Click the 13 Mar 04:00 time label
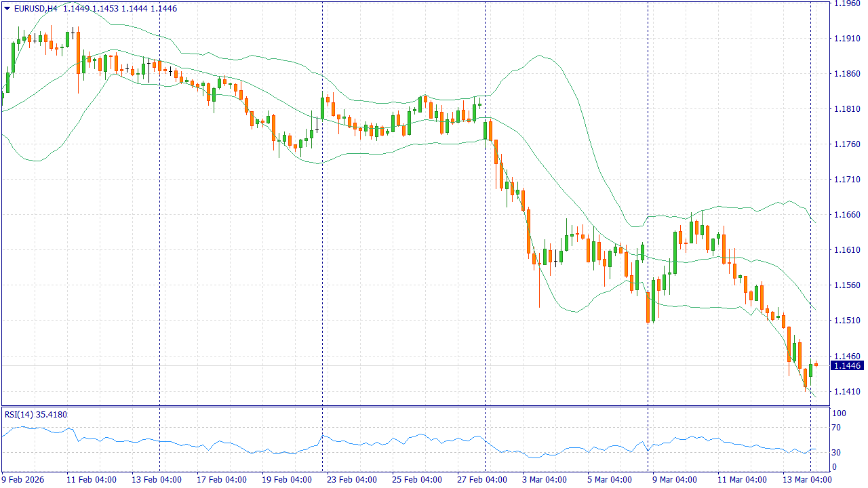 point(808,480)
